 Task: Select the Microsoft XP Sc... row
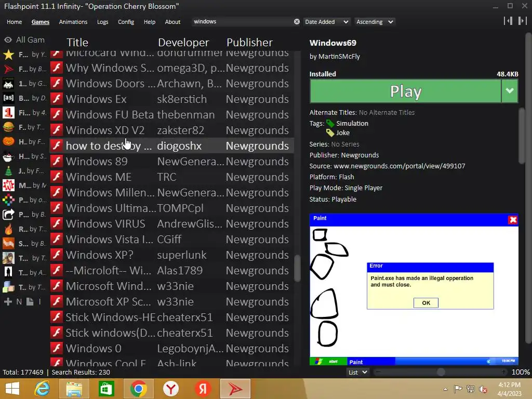tap(171, 302)
